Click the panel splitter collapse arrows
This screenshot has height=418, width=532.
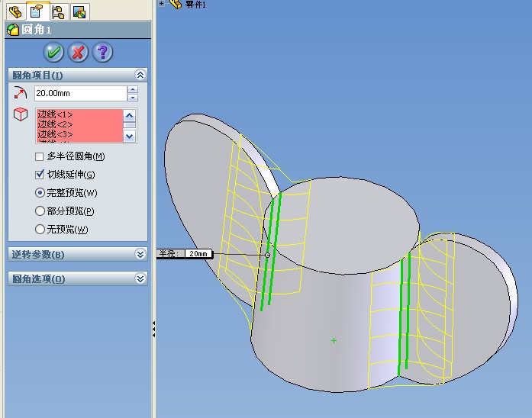pyautogui.click(x=153, y=329)
